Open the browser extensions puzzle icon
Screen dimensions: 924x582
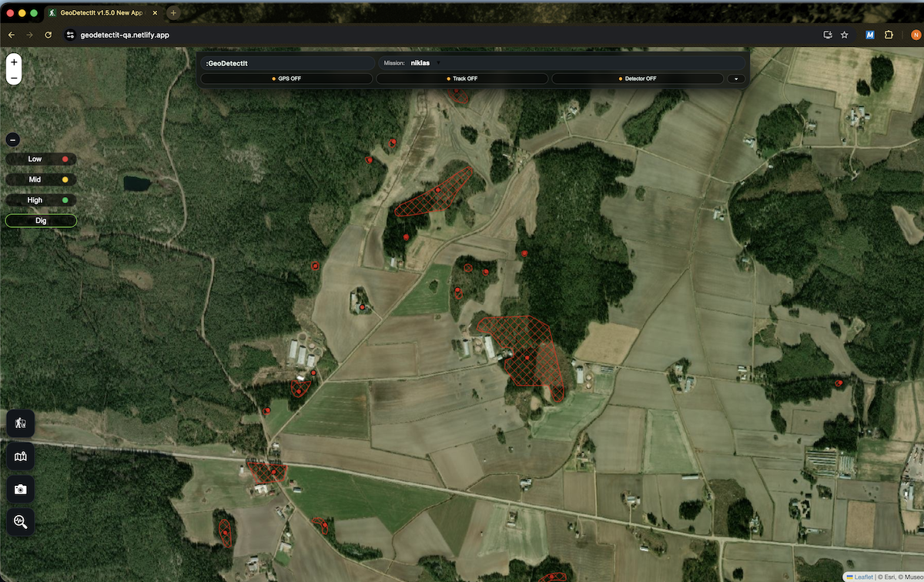tap(889, 35)
